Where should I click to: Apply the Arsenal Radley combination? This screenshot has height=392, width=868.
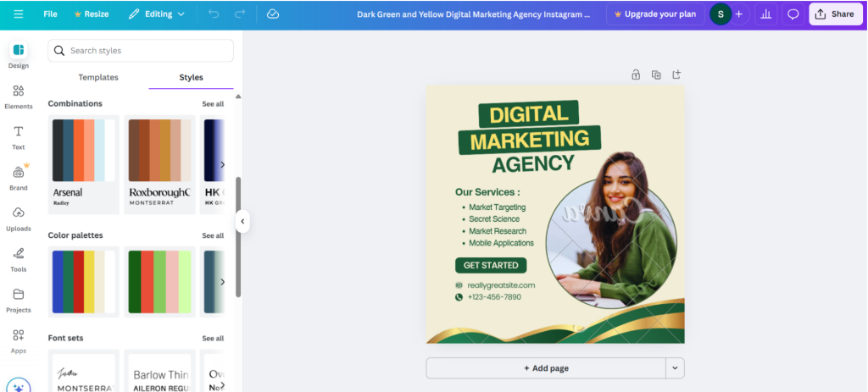point(84,164)
